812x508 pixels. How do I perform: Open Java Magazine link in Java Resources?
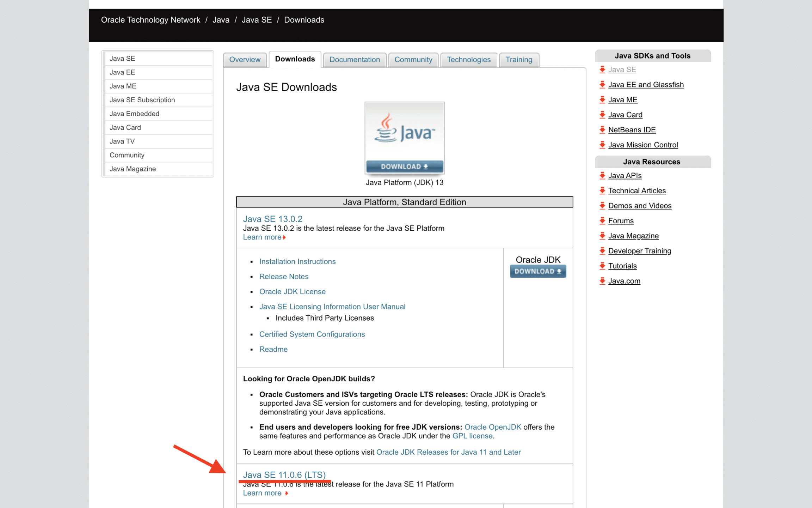click(633, 236)
